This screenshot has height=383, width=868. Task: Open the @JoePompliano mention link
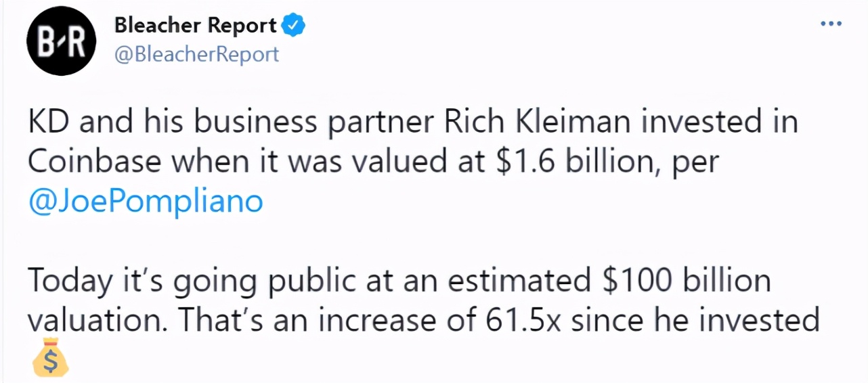click(146, 202)
